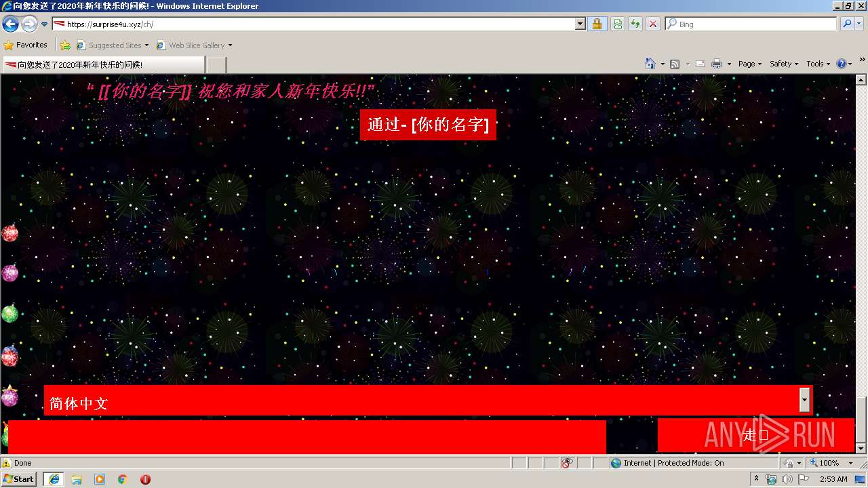Click the red '通过- [你的名字]' banner
The width and height of the screenshot is (868, 488).
point(428,125)
